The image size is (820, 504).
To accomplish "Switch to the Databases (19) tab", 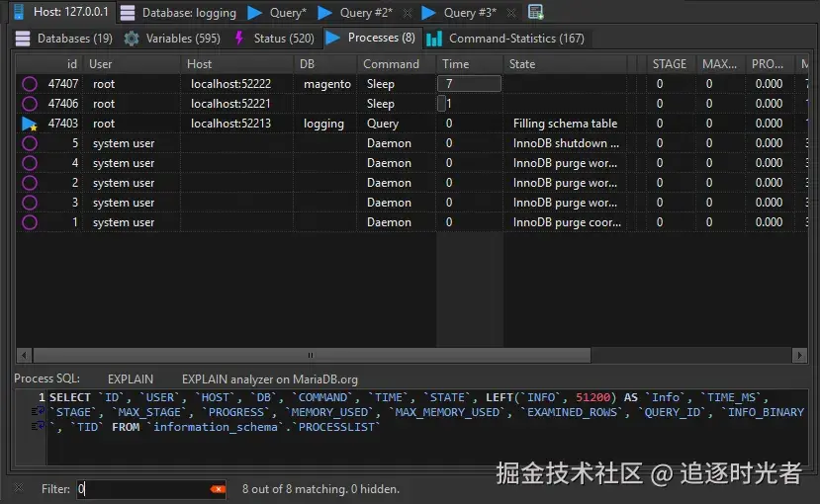I will 64,39.
